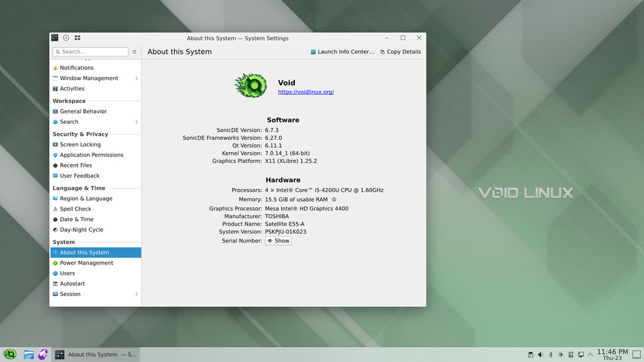Open Power Management settings
The width and height of the screenshot is (644, 362).
click(96, 263)
